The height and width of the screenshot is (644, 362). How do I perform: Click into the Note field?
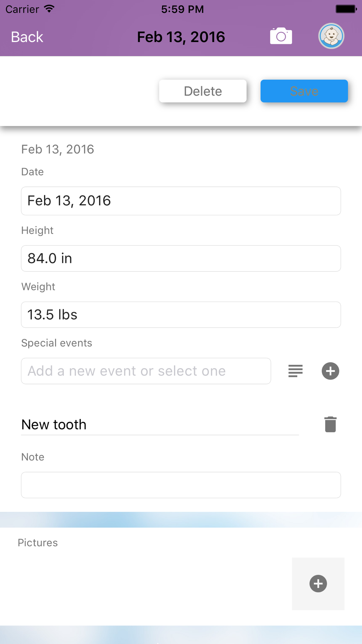(x=181, y=485)
